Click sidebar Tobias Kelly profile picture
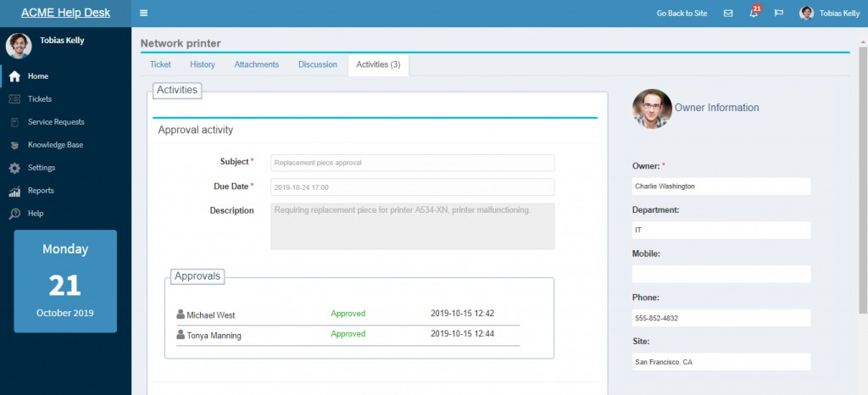The width and height of the screenshot is (868, 395). click(x=19, y=46)
